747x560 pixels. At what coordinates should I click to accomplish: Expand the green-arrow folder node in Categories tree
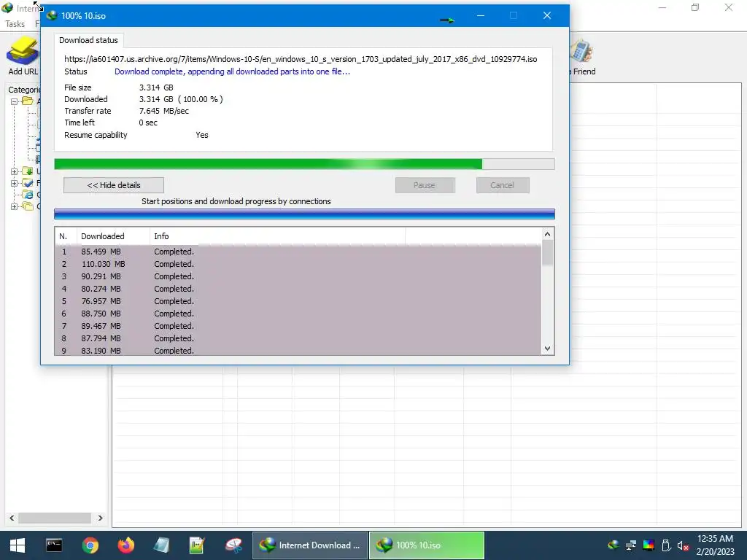click(15, 171)
